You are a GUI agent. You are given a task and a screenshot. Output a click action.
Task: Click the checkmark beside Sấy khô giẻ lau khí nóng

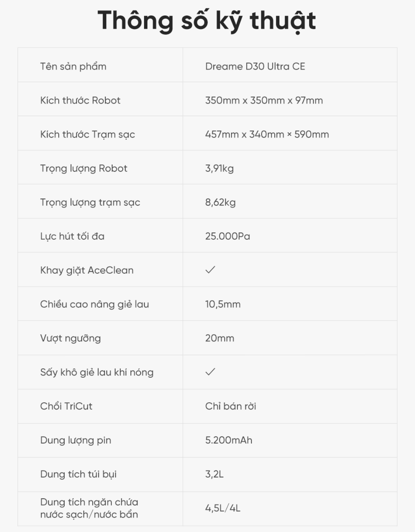point(210,372)
